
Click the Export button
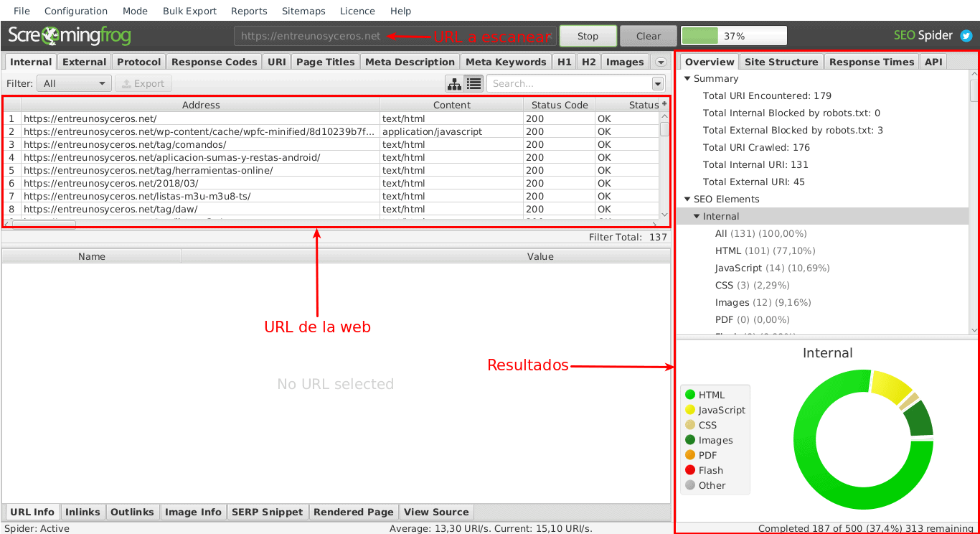(143, 84)
